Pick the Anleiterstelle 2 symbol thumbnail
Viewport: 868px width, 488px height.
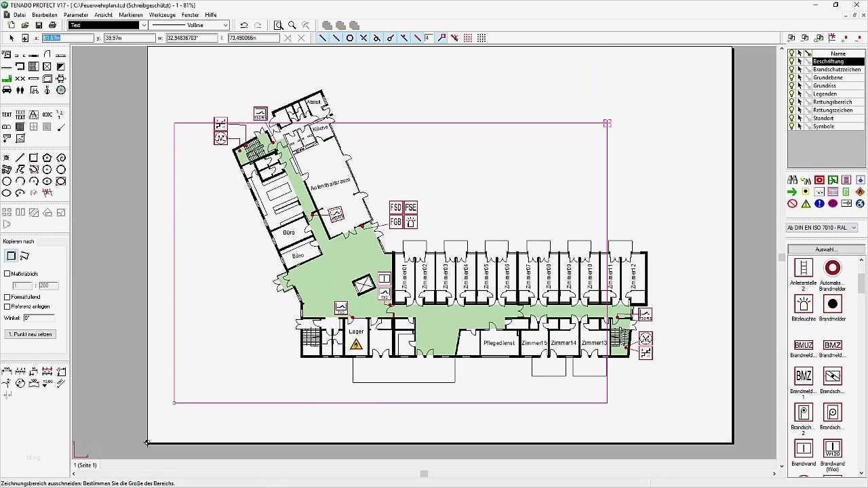(x=804, y=268)
